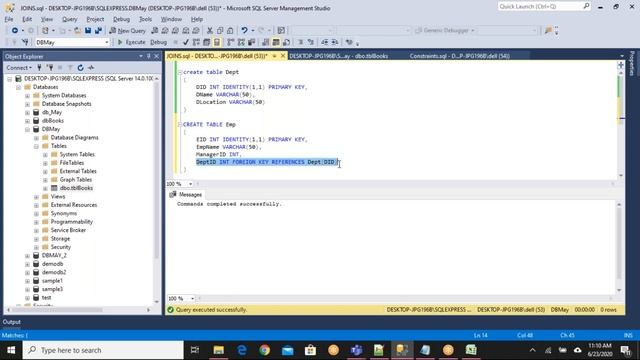The height and width of the screenshot is (360, 640).
Task: Click the Debug button
Action: tap(158, 42)
